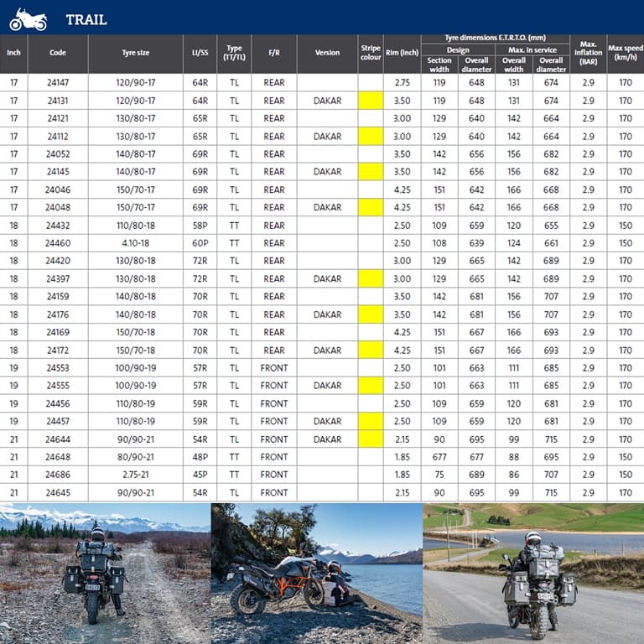Screen dimensions: 644x644
Task: Click the Version column header
Action: coord(327,53)
